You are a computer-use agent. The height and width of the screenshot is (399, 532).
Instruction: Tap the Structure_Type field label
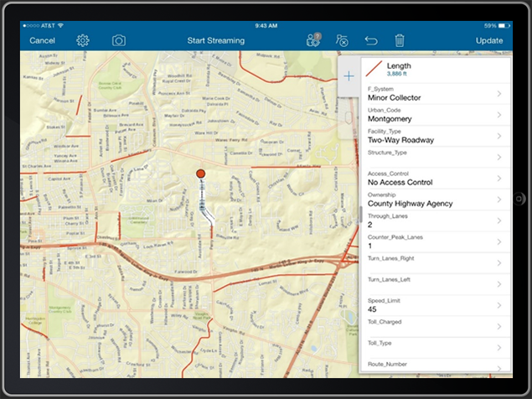(x=387, y=153)
